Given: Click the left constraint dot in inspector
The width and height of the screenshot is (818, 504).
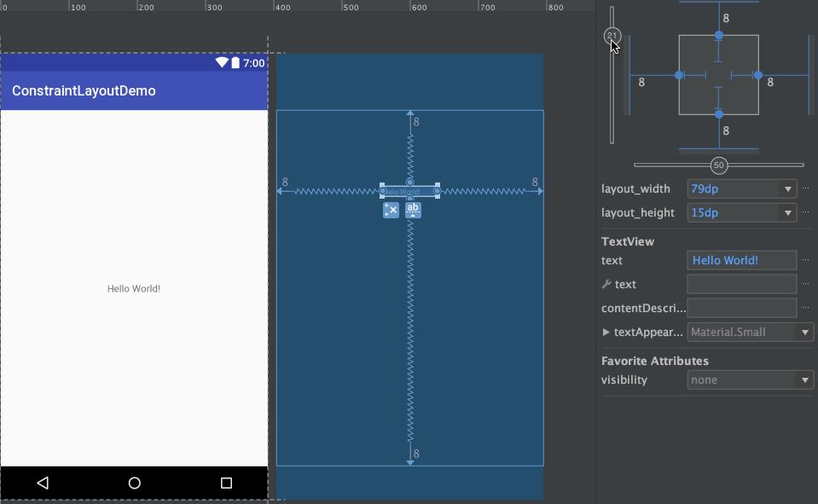Looking at the screenshot, I should 679,75.
